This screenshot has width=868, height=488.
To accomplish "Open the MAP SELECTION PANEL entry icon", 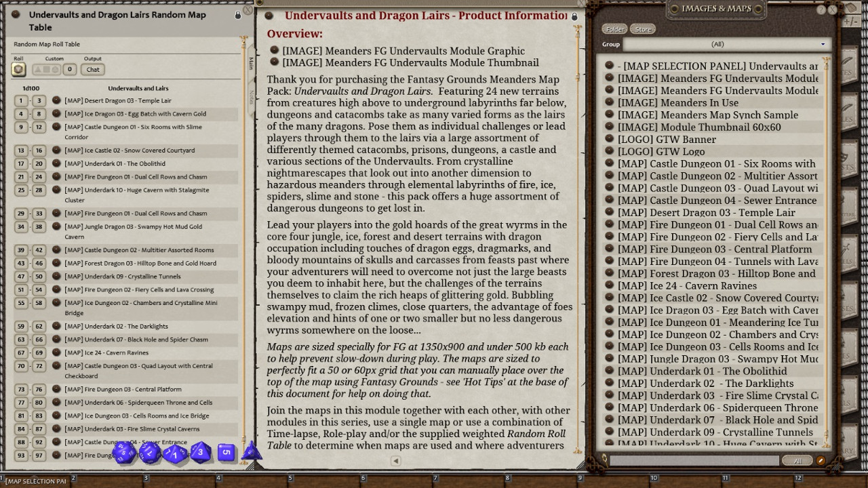I will pyautogui.click(x=610, y=66).
